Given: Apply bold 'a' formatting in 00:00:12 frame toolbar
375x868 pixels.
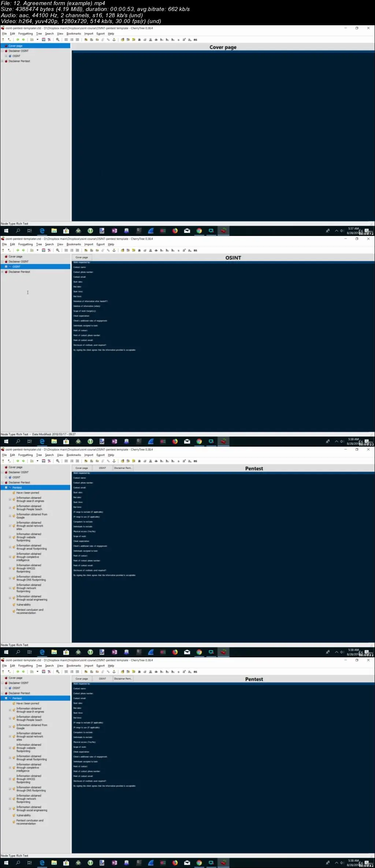Looking at the screenshot, I should pos(139,40).
